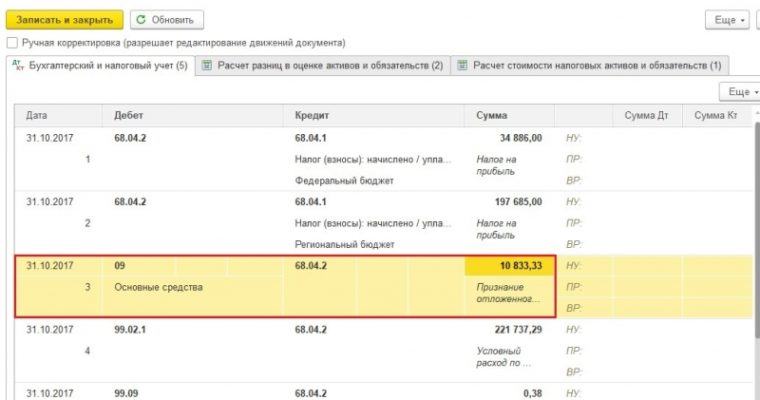Click the Дт/Кт icon on first tab
This screenshot has height=400, width=760.
pyautogui.click(x=17, y=65)
